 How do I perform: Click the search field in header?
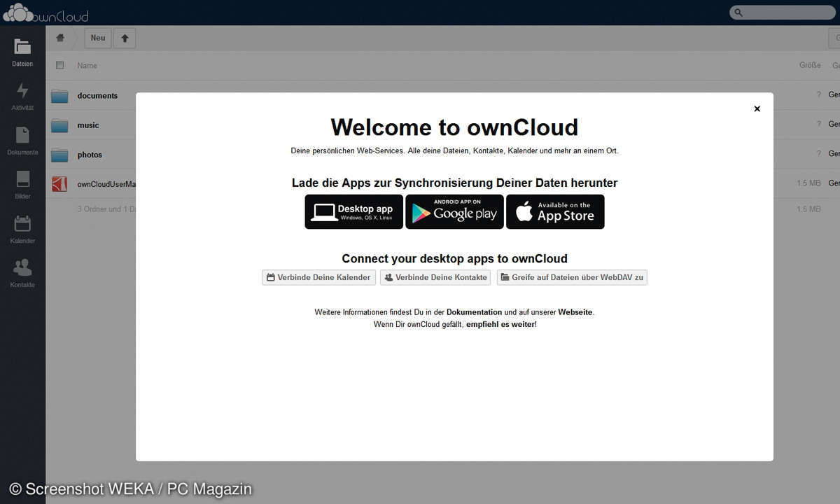click(784, 13)
